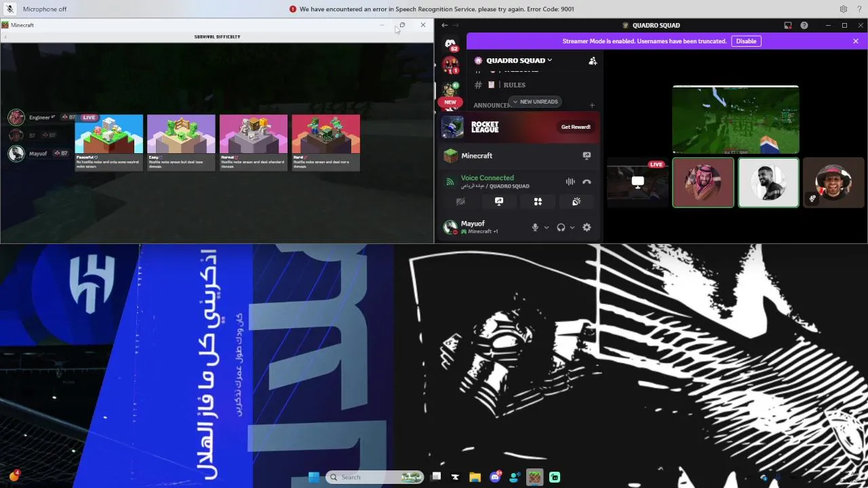Turn on camera in Discord voice panel
Viewport: 868px width, 488px height.
pos(460,201)
